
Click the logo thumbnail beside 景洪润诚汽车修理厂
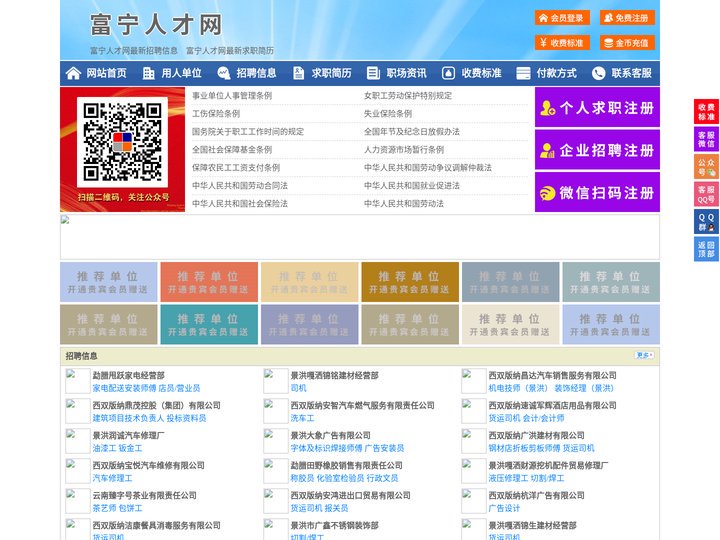pyautogui.click(x=77, y=441)
